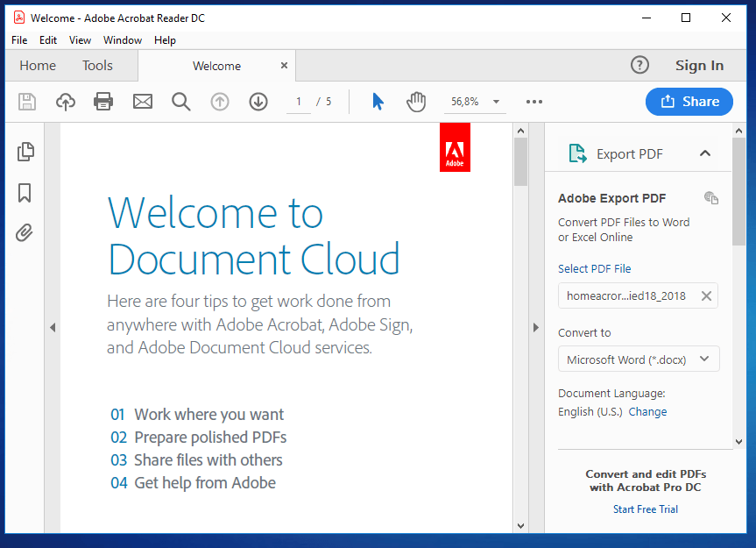Send file by email using the envelope icon

143,102
